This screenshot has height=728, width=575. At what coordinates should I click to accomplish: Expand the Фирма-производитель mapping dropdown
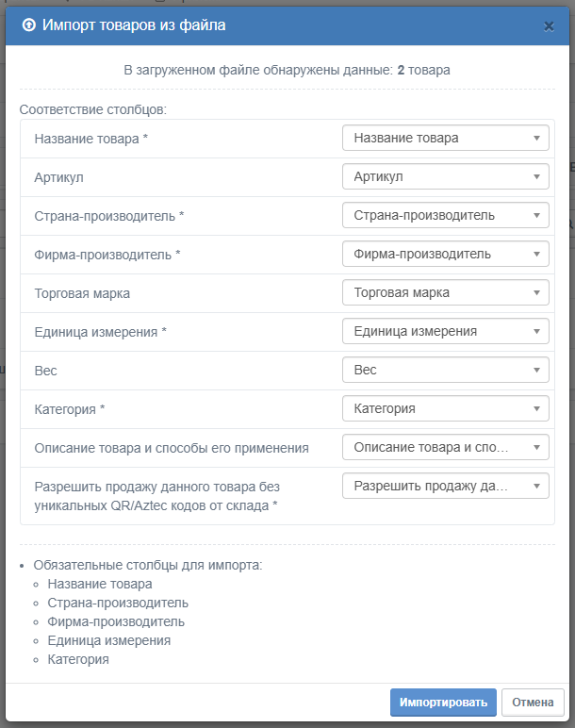pos(446,254)
